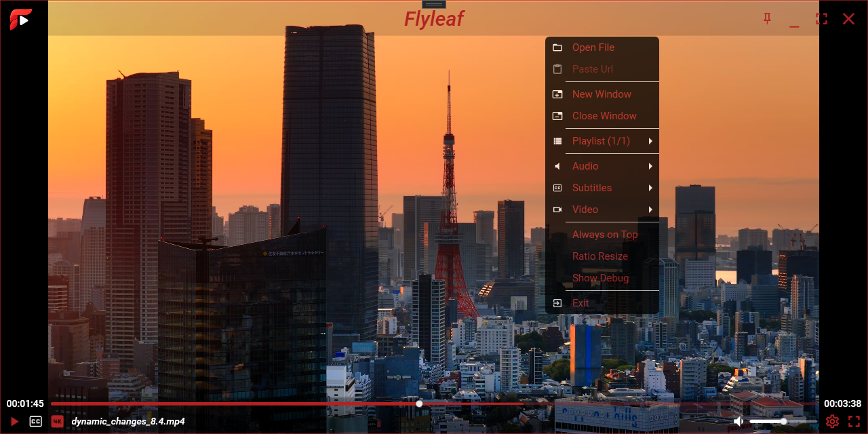
Task: Toggle closed captions with the CC icon
Action: [35, 422]
